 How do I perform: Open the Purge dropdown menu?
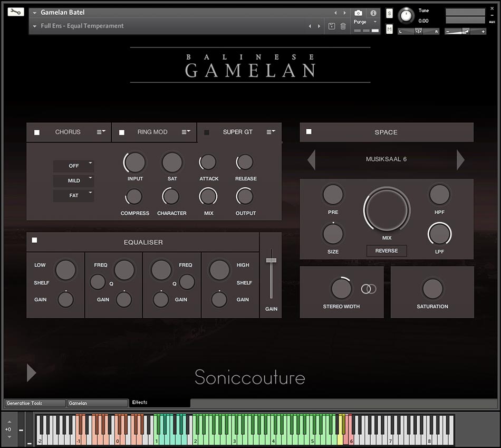pos(365,22)
